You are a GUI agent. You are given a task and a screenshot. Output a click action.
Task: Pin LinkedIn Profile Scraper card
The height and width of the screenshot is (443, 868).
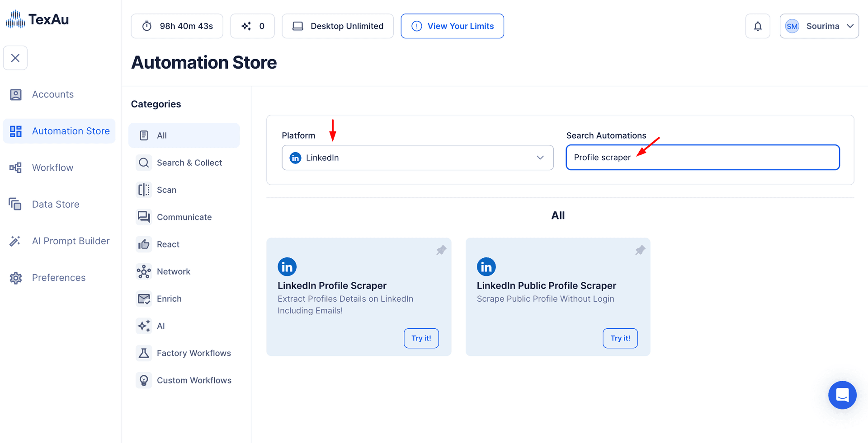(441, 250)
